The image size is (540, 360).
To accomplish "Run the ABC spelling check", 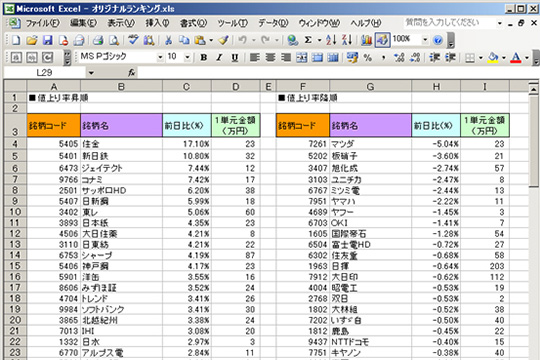I will tap(133, 40).
